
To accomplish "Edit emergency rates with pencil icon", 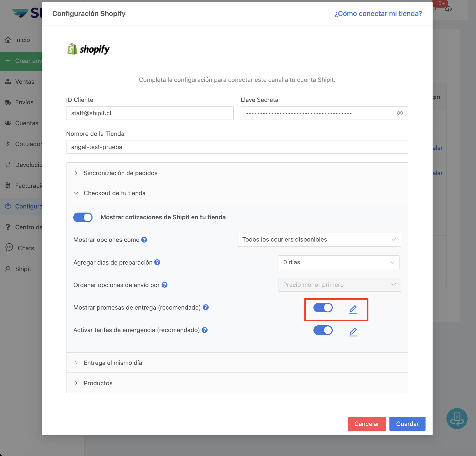I will point(353,332).
